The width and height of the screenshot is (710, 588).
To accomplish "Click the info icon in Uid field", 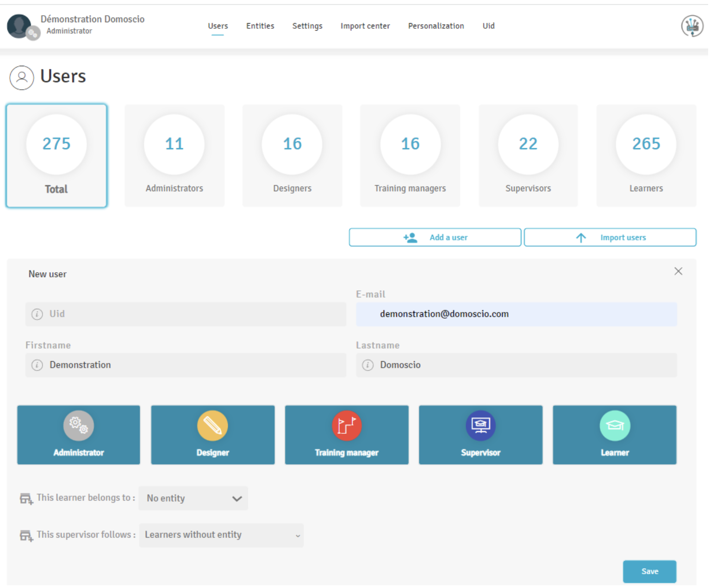I will click(37, 315).
